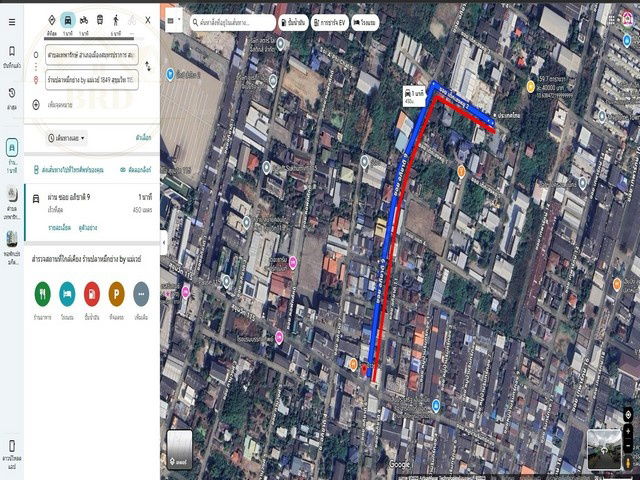Show more nearby categories icon
The height and width of the screenshot is (480, 640).
[x=141, y=294]
